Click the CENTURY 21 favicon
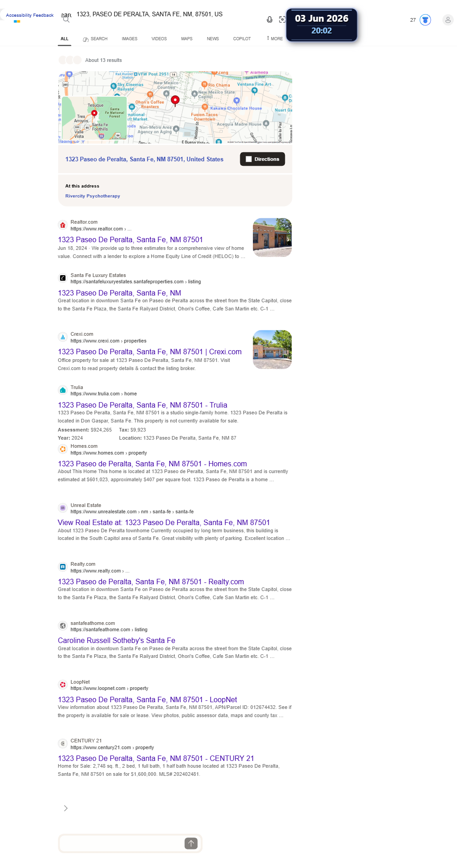 click(x=63, y=743)
